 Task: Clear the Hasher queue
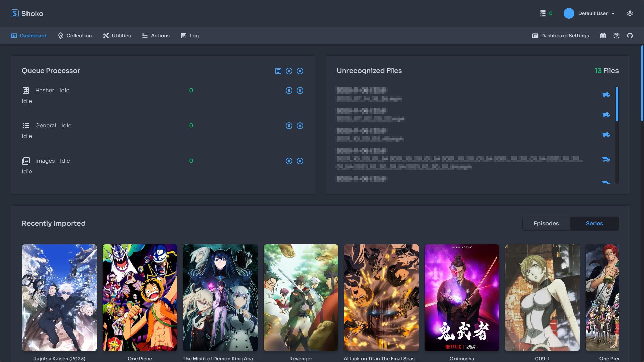click(x=300, y=90)
